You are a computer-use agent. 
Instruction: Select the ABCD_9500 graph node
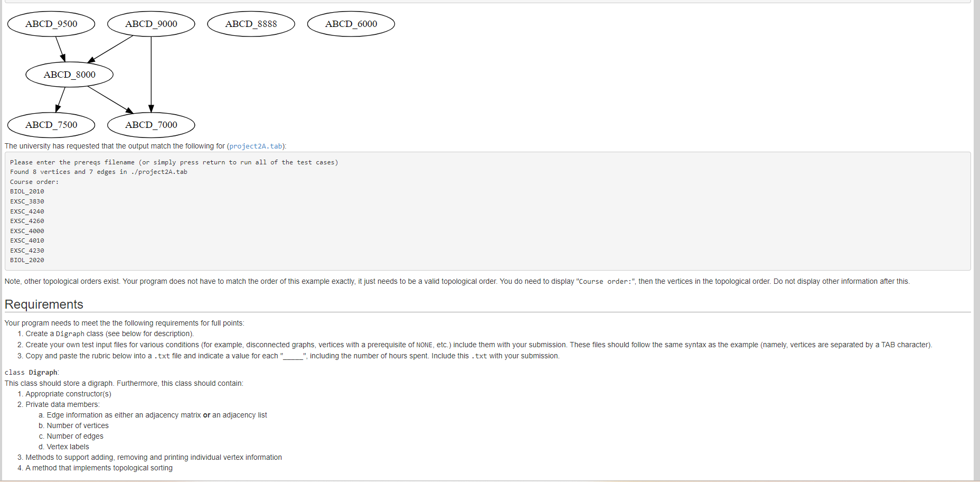point(51,23)
